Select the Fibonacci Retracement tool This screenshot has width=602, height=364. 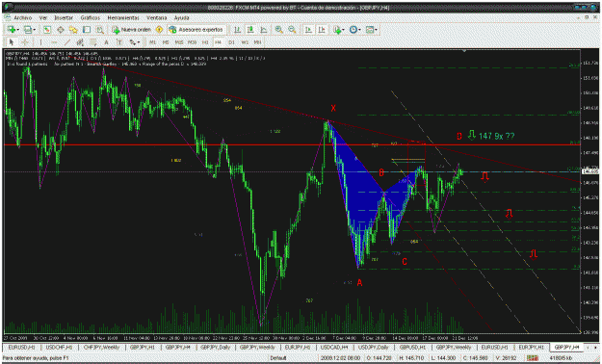(93, 42)
